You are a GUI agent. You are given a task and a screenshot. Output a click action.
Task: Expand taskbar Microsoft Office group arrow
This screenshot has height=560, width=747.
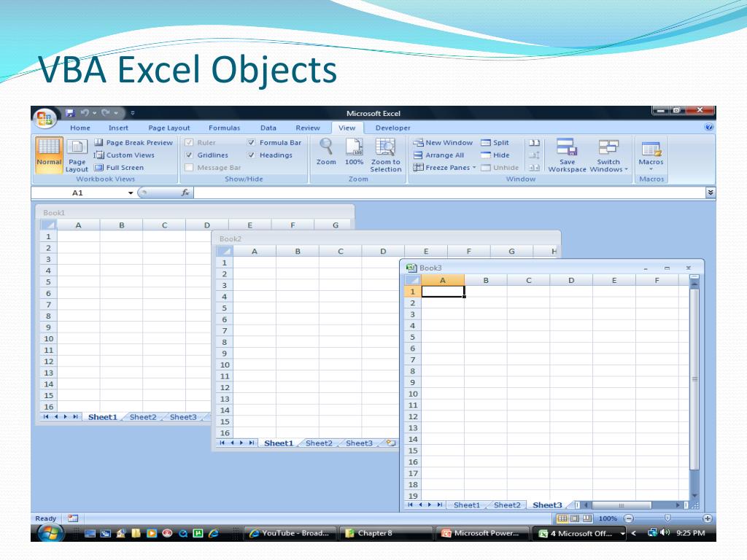[x=622, y=533]
